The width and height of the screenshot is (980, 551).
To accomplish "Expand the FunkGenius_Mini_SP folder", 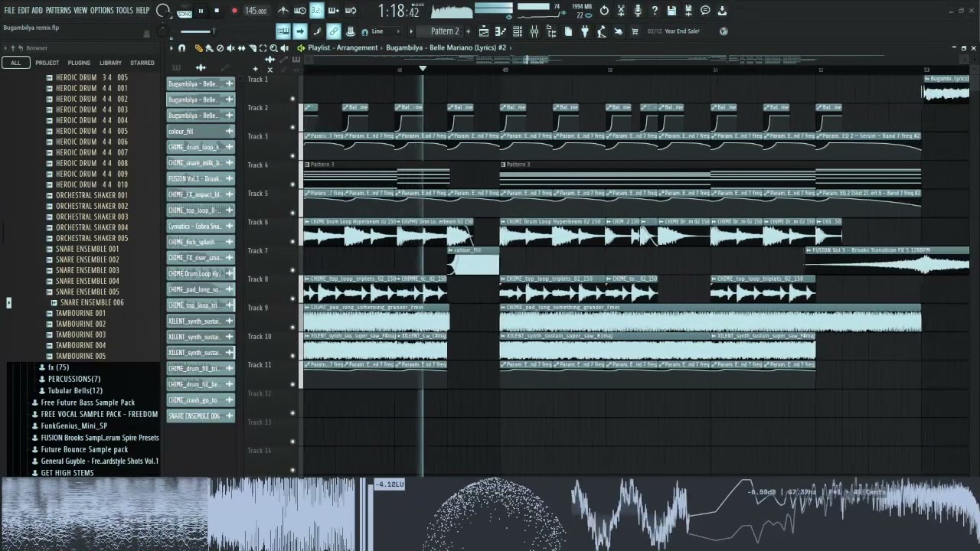I will click(x=73, y=425).
